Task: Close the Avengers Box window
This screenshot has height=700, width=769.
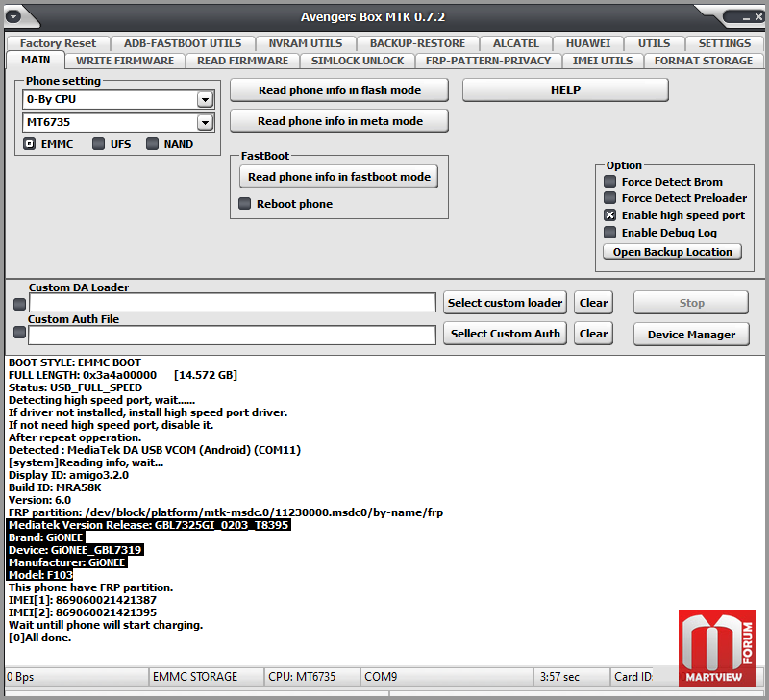Action: 758,17
